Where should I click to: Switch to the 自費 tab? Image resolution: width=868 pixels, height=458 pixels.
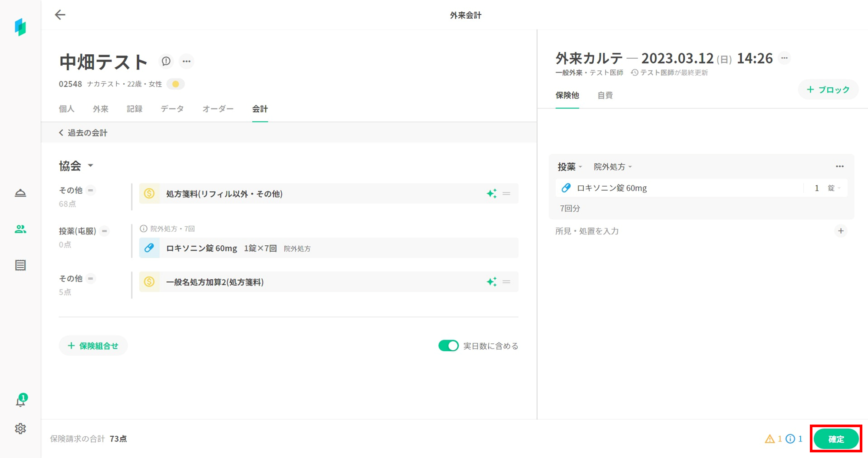605,96
